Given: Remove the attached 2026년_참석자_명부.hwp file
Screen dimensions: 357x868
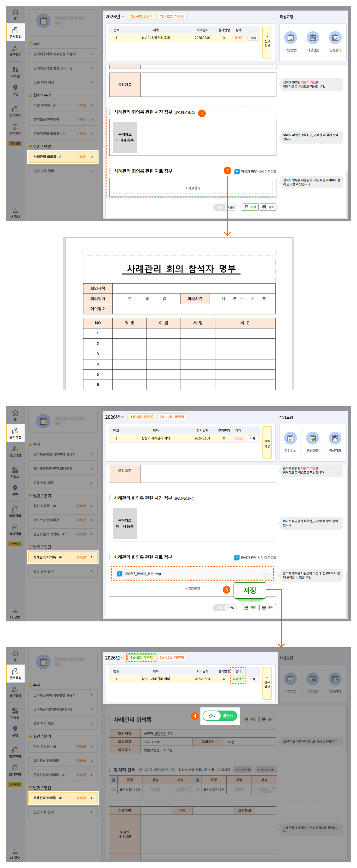Looking at the screenshot, I should tap(265, 573).
